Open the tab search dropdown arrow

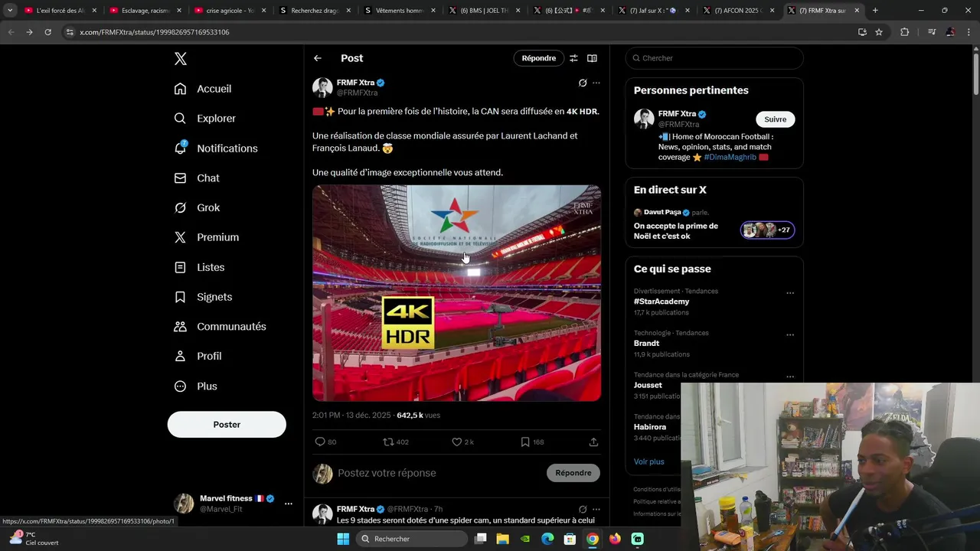(x=10, y=11)
